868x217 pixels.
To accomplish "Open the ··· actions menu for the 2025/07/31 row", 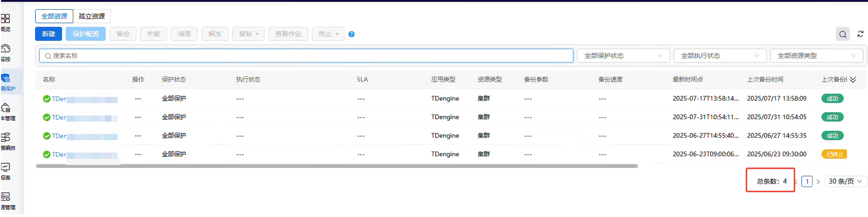I will pos(138,117).
